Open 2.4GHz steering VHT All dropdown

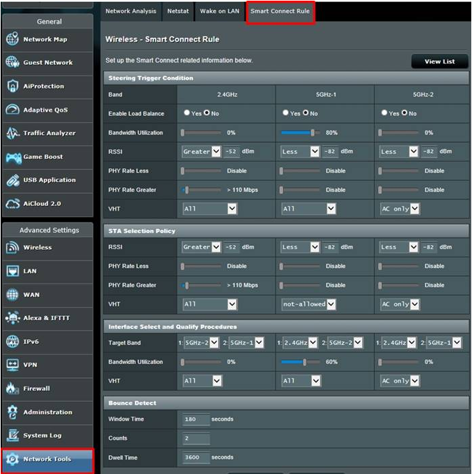pos(210,209)
